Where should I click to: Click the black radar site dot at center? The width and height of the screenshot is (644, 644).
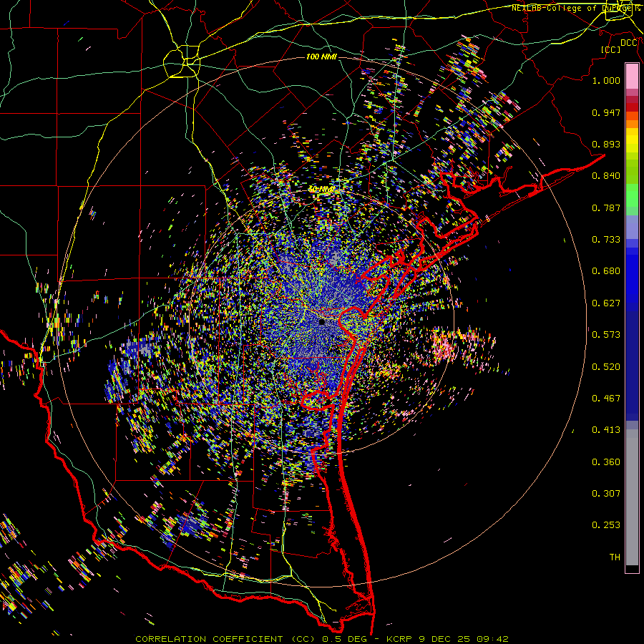[x=322, y=322]
